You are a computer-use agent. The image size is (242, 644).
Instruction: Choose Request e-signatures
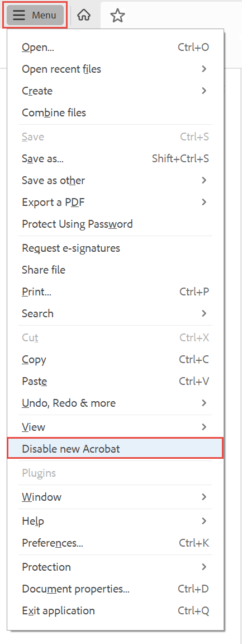click(116, 248)
